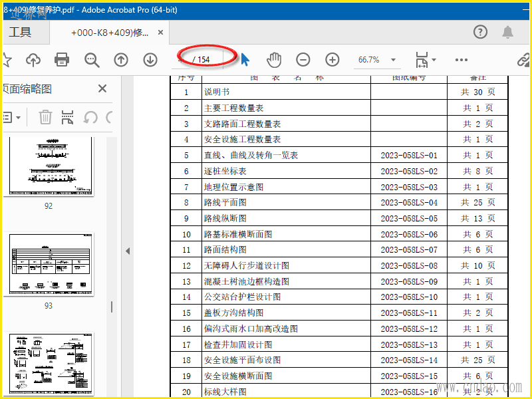This screenshot has height=399, width=532.
Task: Open the Help question mark icon
Action: coord(480,32)
